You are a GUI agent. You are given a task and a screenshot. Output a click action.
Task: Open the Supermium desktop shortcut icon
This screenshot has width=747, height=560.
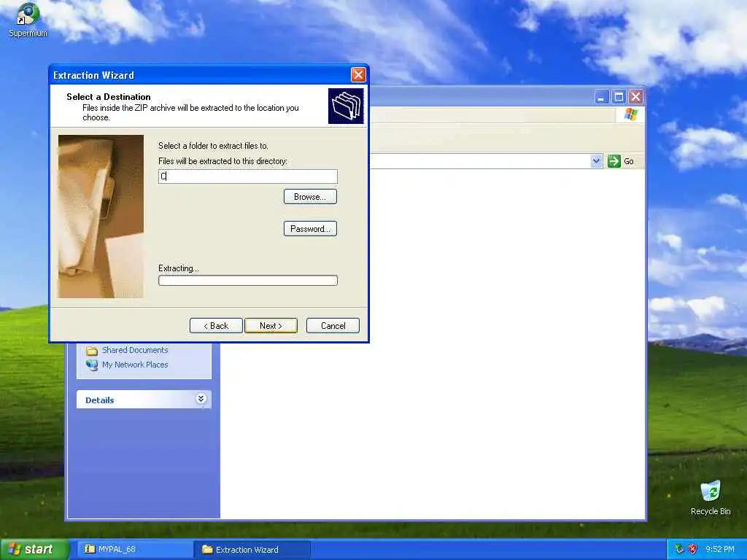click(28, 15)
